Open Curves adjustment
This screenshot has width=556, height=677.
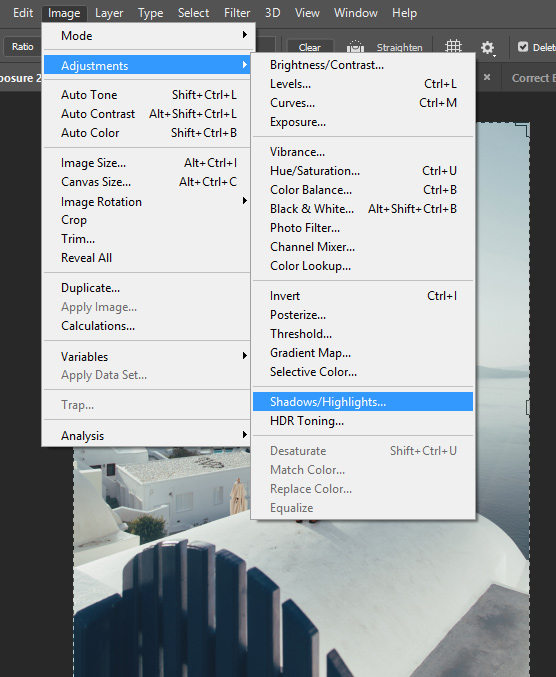(363, 103)
